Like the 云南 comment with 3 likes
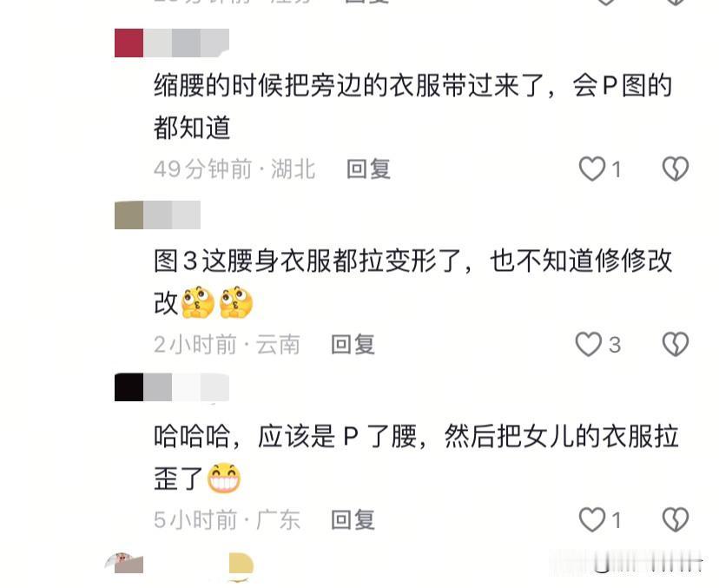The width and height of the screenshot is (719, 588). point(589,345)
